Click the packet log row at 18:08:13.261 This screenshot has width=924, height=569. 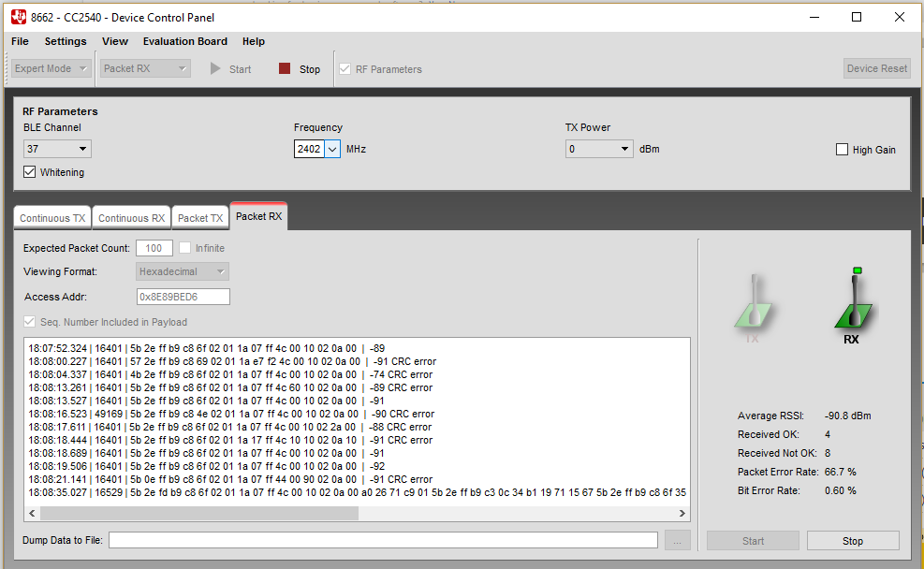point(230,387)
